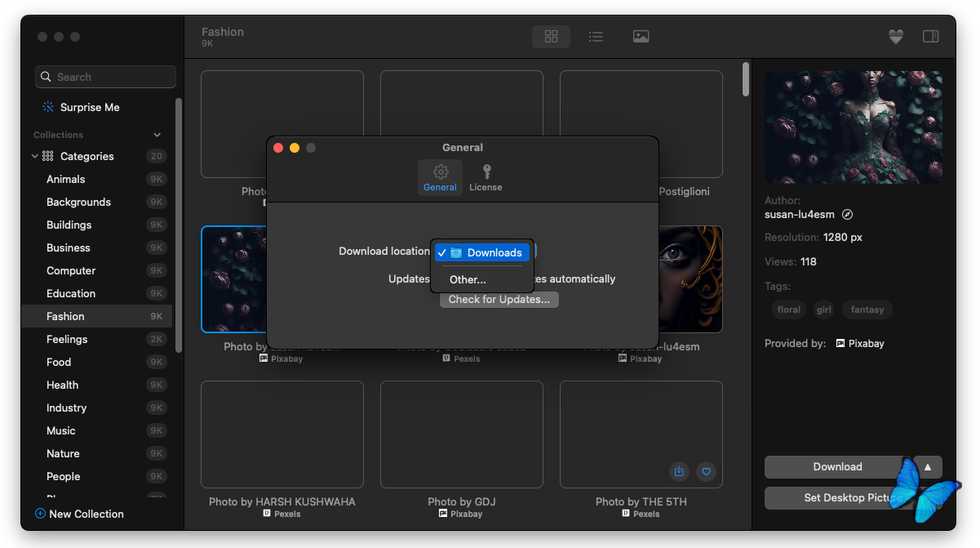Open the License tab
This screenshot has height=548, width=980.
486,177
